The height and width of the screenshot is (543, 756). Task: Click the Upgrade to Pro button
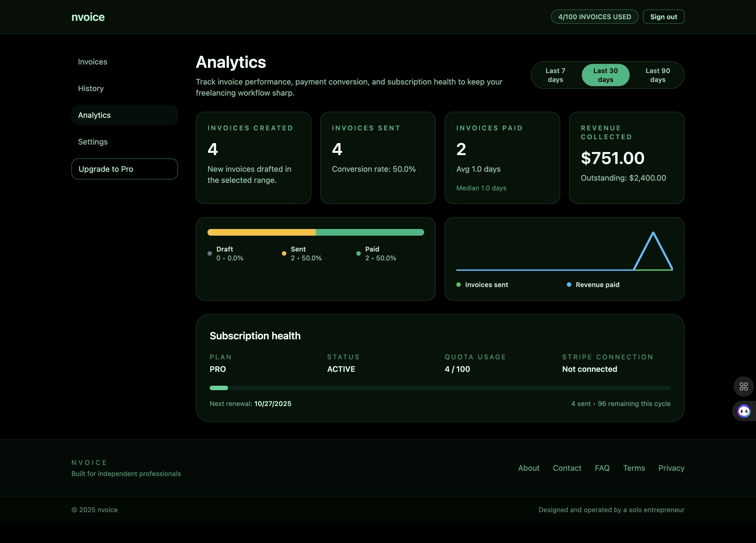[124, 169]
